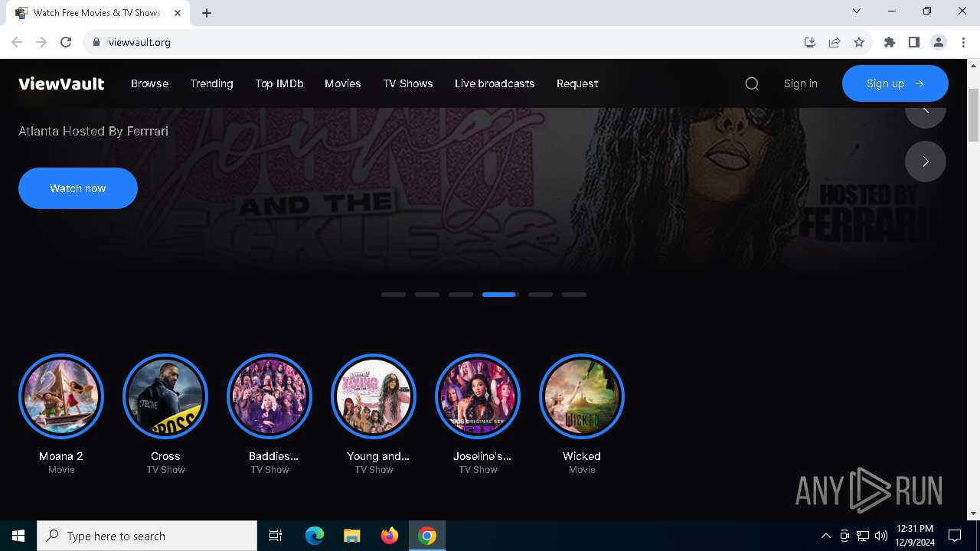Click the site search magnifier icon
Screen dimensions: 980x551
752,83
